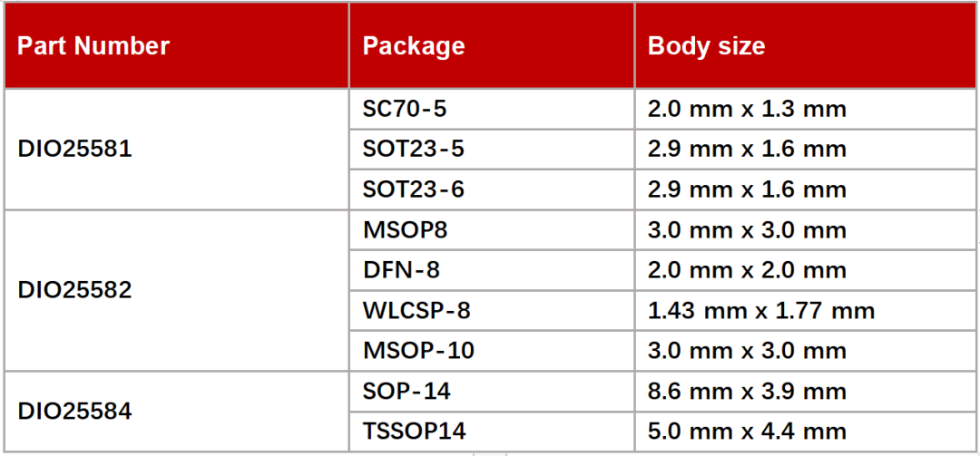Click the 5.0 mm x 4.4 mm cell
This screenshot has width=980, height=456.
tap(747, 432)
